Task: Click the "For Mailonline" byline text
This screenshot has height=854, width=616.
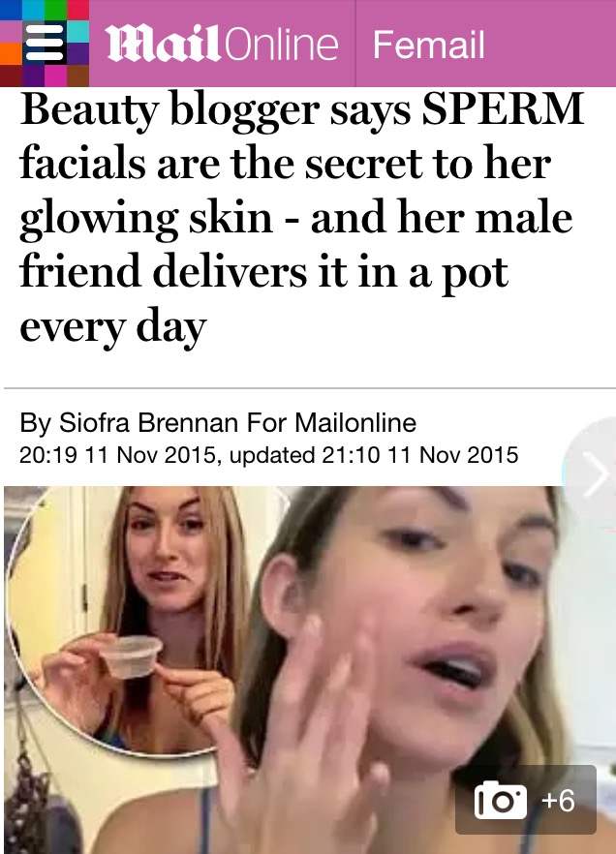Action: pyautogui.click(x=331, y=422)
